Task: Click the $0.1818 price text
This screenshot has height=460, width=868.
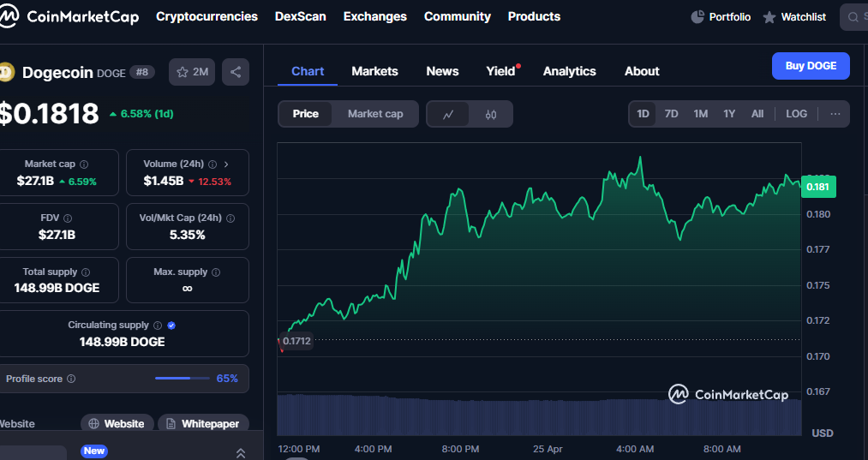Action: 49,114
